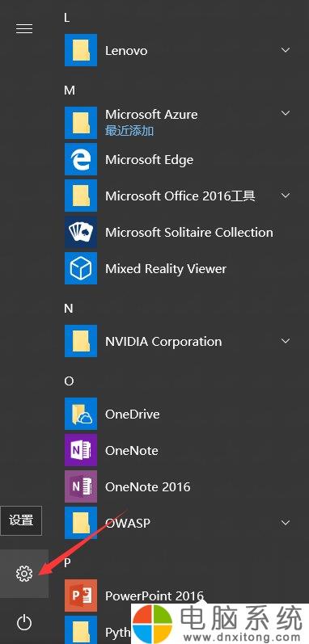Screen dimensions: 309x644
Task: Expand Microsoft Office 2016 tools chevron
Action: click(x=286, y=196)
